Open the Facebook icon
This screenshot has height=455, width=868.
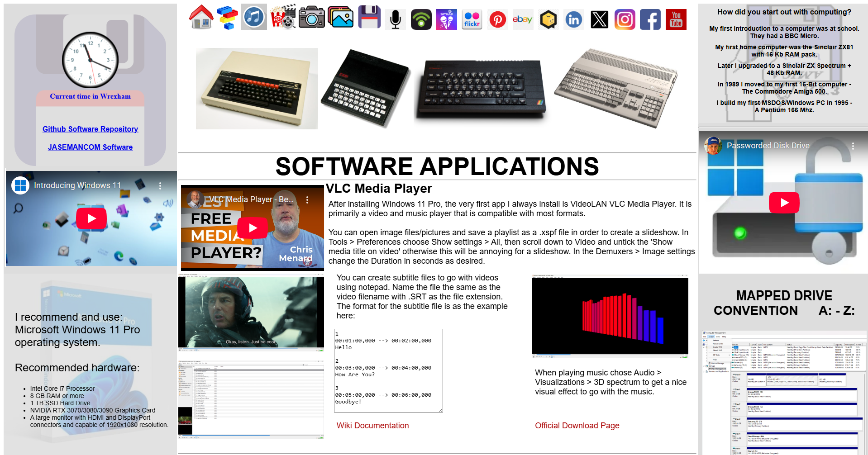(650, 19)
